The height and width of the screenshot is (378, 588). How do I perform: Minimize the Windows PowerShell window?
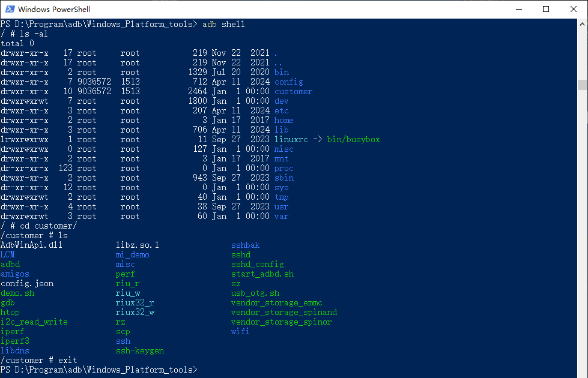[518, 9]
